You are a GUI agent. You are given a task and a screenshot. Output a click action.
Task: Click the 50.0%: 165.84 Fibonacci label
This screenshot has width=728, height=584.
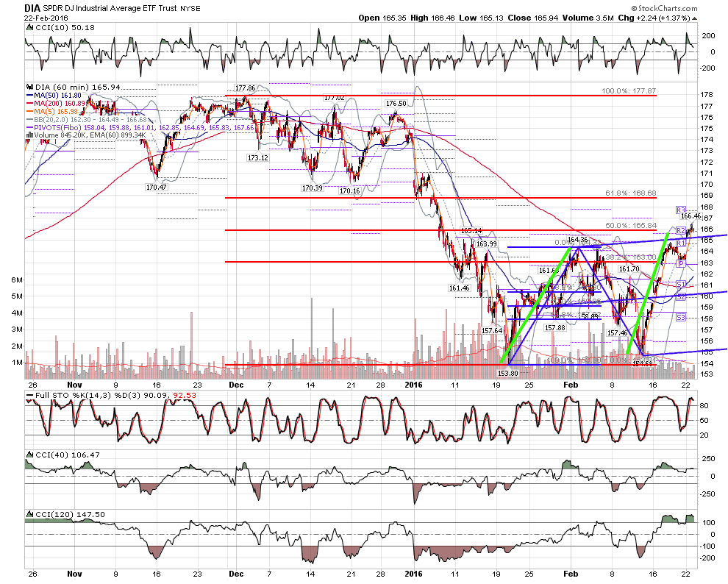click(x=630, y=226)
